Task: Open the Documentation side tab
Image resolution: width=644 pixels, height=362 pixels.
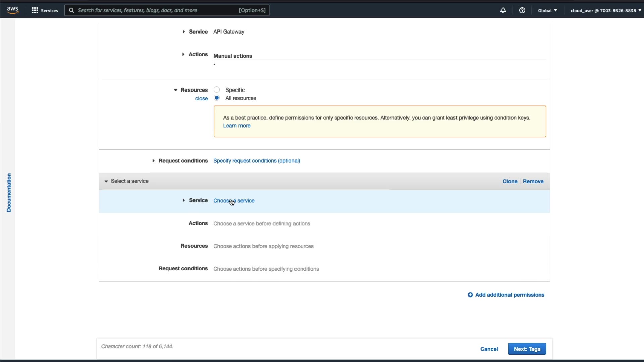Action: [9, 192]
